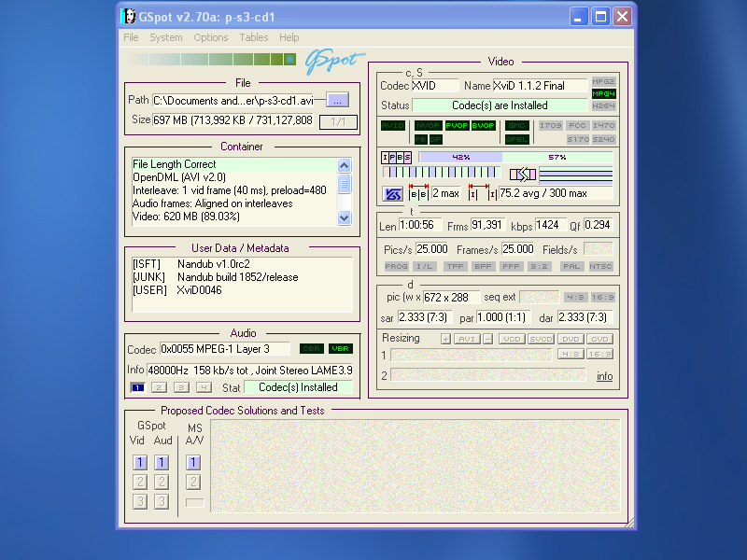Screen dimensions: 747x560
Task: Click GSpot Aud test button 1
Action: (x=162, y=462)
